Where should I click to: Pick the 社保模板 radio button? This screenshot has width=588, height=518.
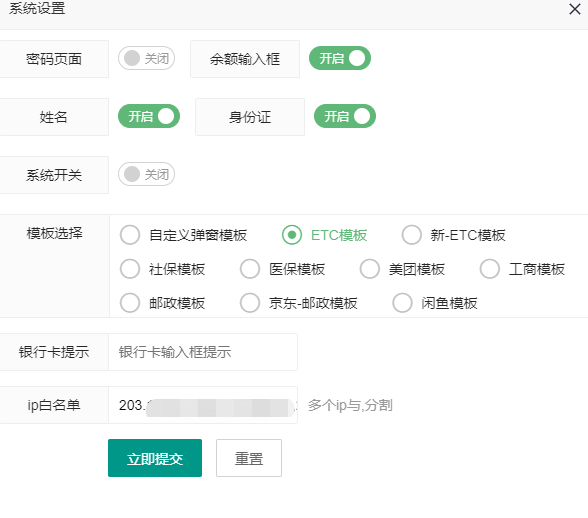coord(162,269)
